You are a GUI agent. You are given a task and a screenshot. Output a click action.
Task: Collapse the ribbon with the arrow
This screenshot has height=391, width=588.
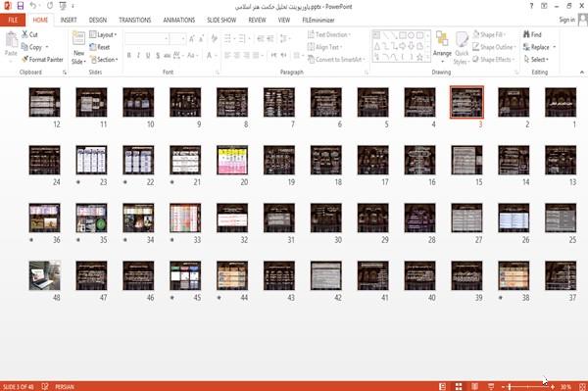pos(582,72)
